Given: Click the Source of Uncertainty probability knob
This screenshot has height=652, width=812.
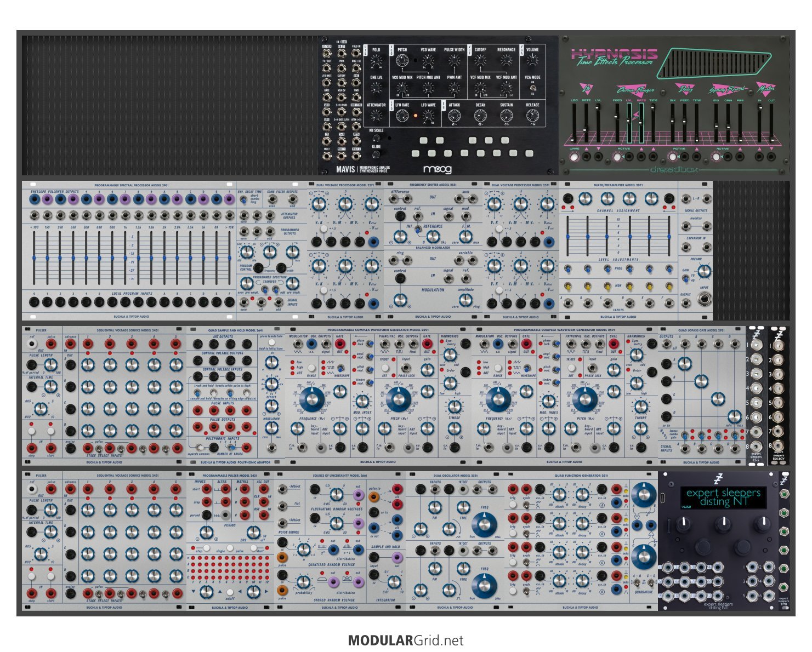Looking at the screenshot, I should 304,581.
